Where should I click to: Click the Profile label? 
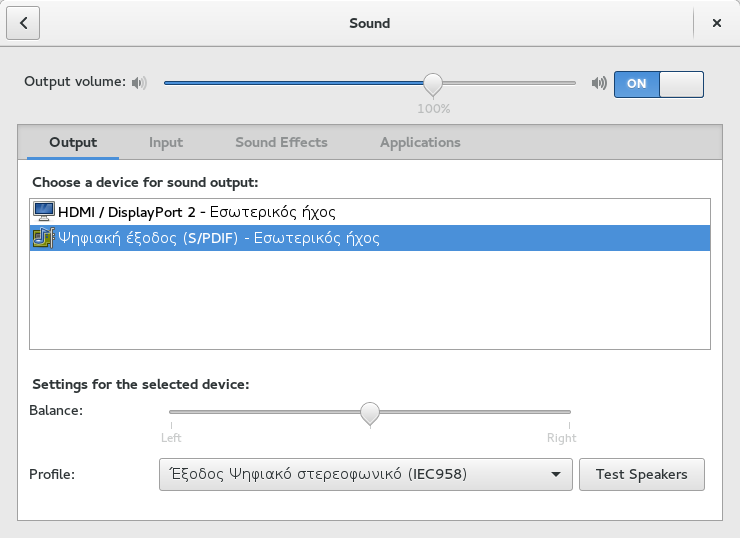52,474
